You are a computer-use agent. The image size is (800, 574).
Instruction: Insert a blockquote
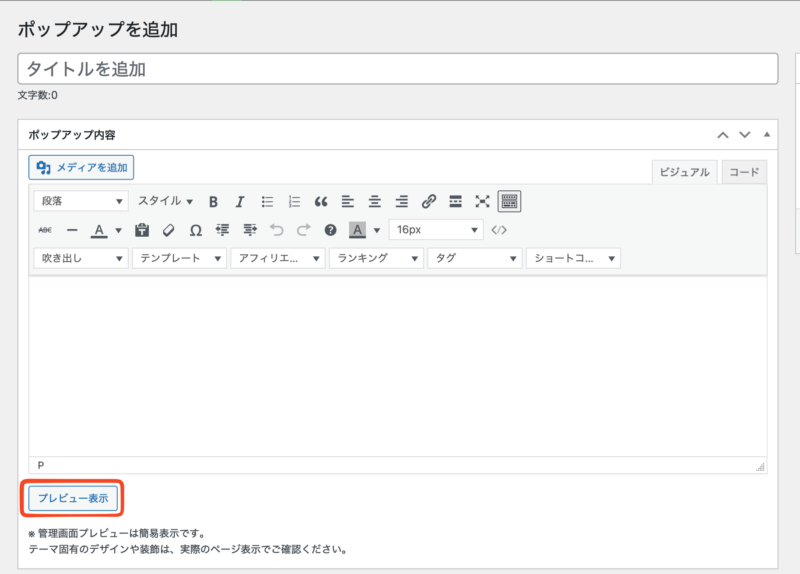(321, 201)
